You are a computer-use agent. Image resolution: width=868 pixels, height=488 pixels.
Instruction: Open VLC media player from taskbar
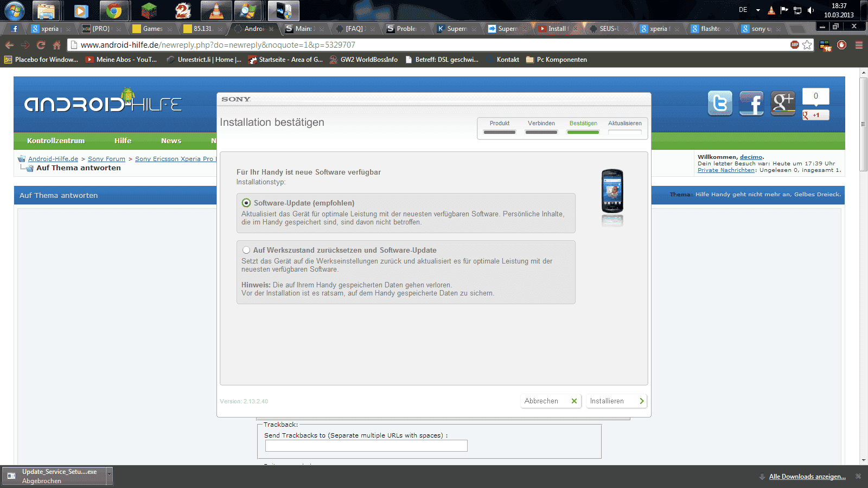(x=216, y=10)
